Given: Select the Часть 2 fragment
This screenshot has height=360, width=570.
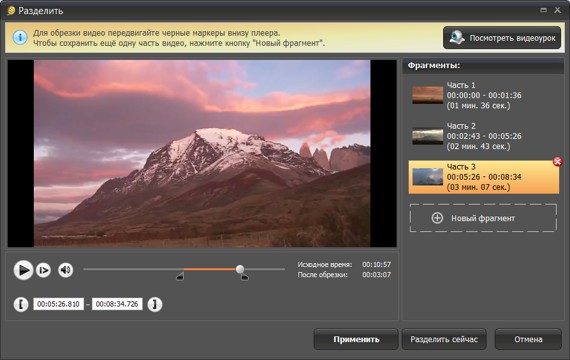Looking at the screenshot, I should (484, 136).
